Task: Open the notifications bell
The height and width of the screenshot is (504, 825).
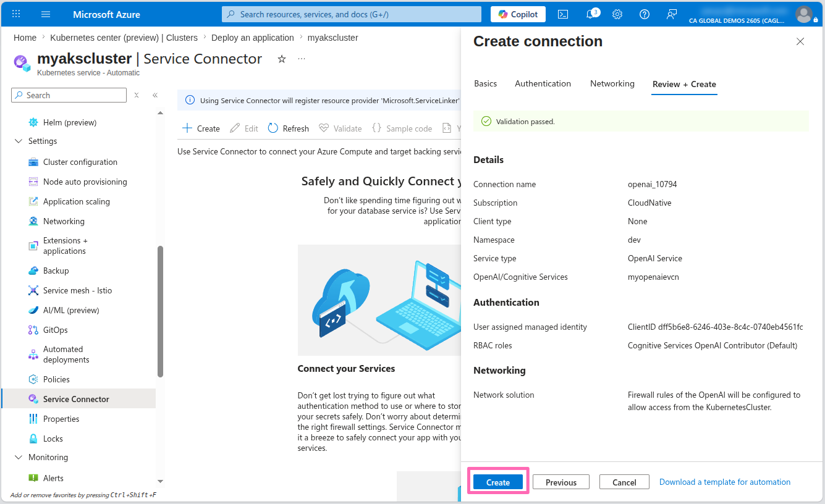Action: point(590,14)
